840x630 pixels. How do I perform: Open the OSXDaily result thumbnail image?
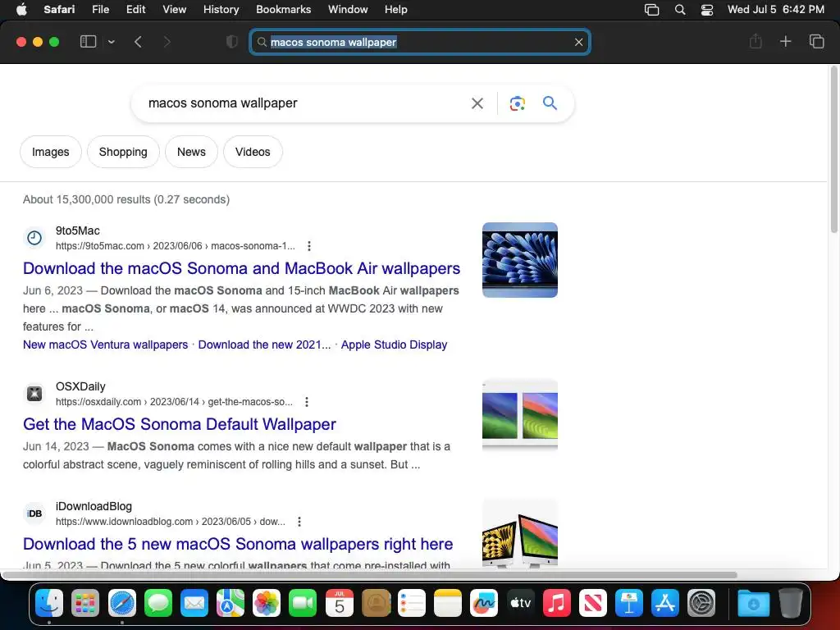(519, 416)
